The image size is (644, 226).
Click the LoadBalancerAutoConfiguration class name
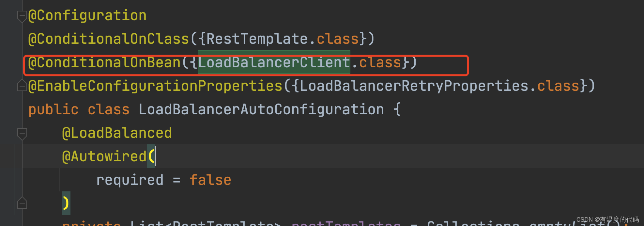(x=261, y=109)
